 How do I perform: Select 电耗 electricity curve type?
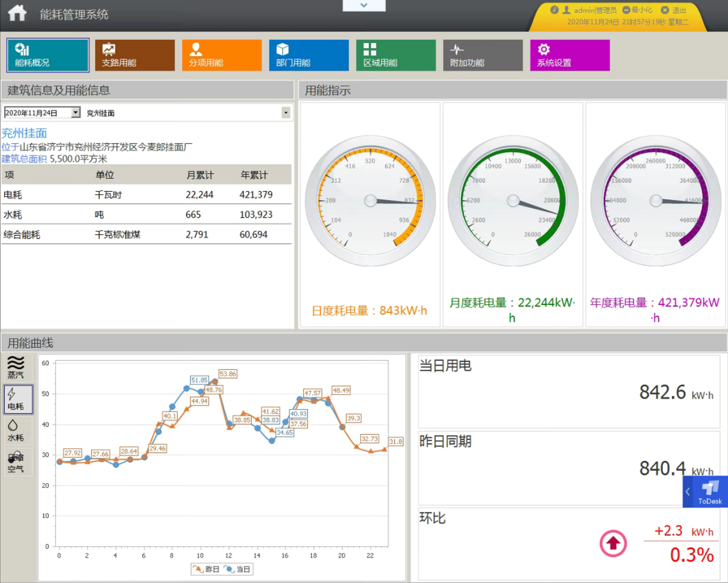pyautogui.click(x=18, y=399)
